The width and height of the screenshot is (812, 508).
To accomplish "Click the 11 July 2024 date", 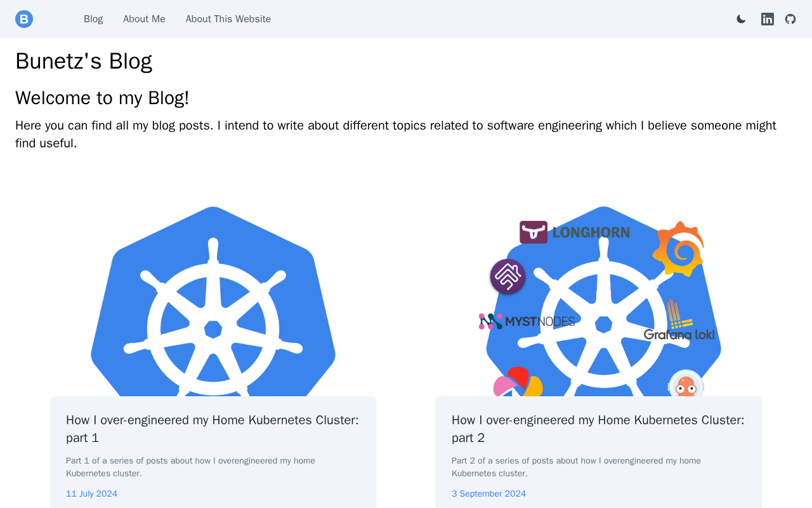I will pos(91,493).
